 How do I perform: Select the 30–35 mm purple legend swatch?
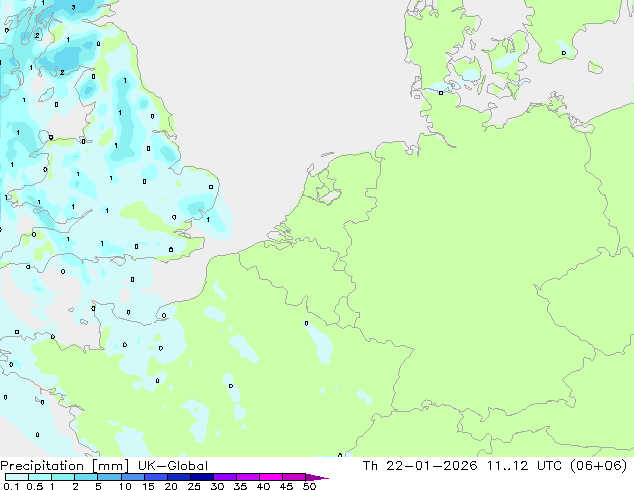[225, 477]
